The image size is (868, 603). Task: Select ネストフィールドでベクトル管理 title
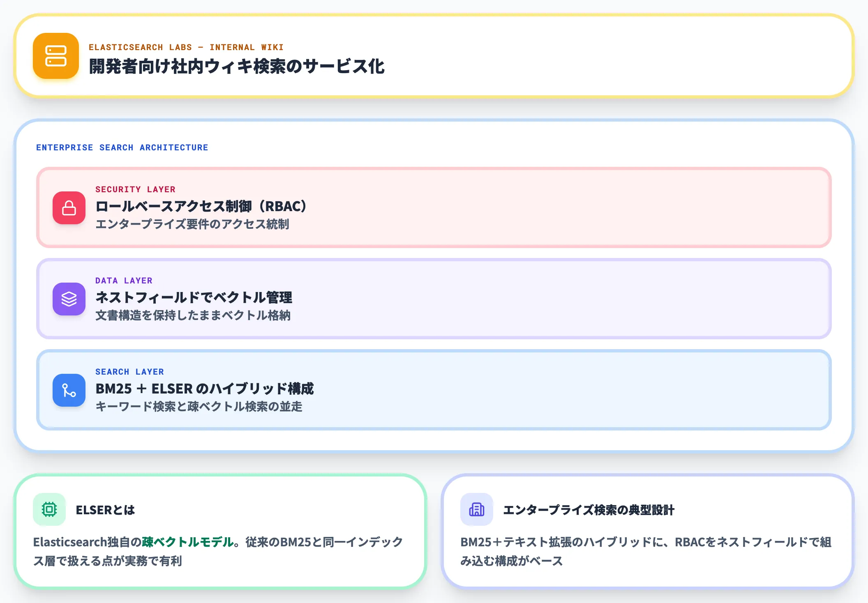(194, 297)
